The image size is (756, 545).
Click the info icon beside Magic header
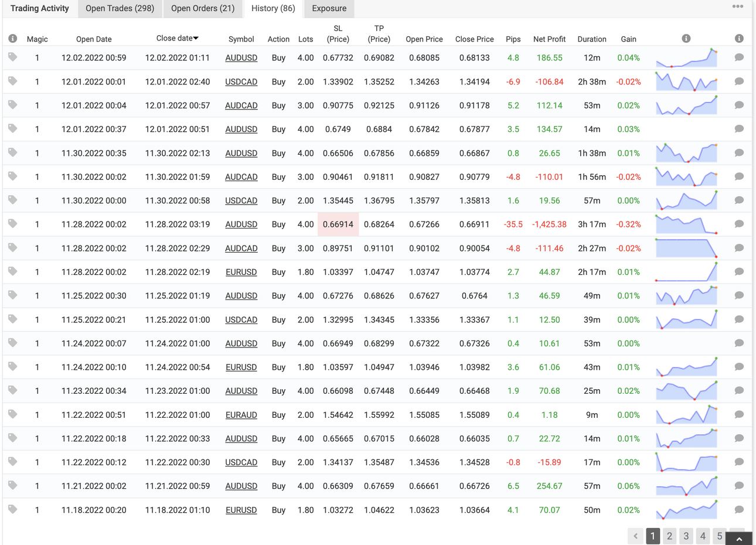pos(12,39)
